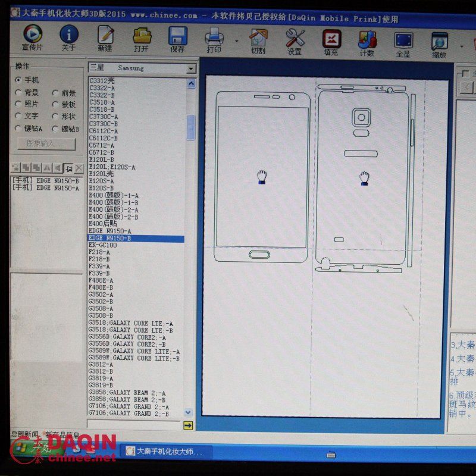Select EK-GC100 in model list
The image size is (476, 476).
pos(102,245)
